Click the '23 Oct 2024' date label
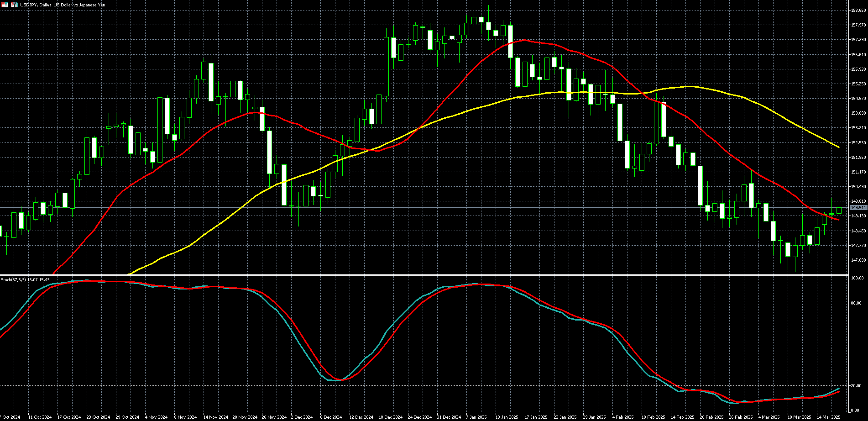Viewport: 868px width, 421px height. click(x=98, y=417)
